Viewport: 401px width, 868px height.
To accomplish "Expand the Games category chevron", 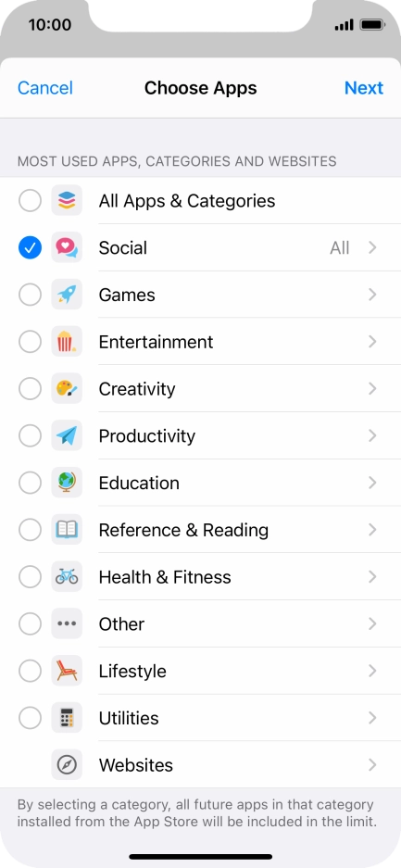I will pyautogui.click(x=373, y=295).
